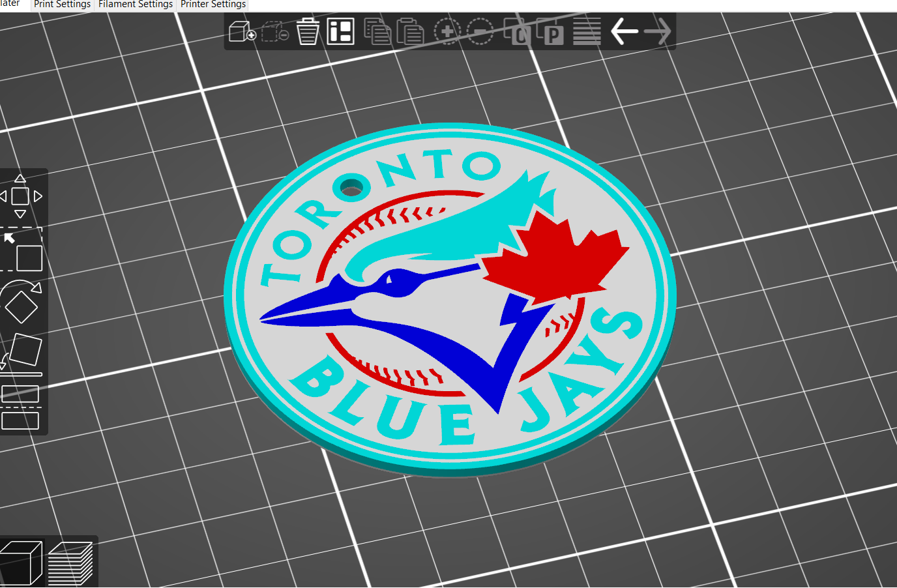The image size is (897, 588).
Task: Redo with the right arrow icon
Action: point(657,31)
